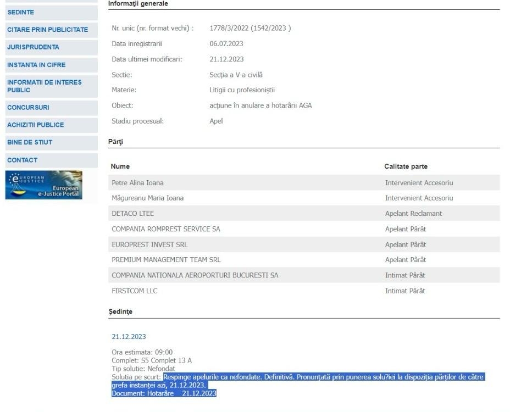Go to CITARE PRIN PUBLICITATE section
Screen dimensions: 532x412
(47, 30)
